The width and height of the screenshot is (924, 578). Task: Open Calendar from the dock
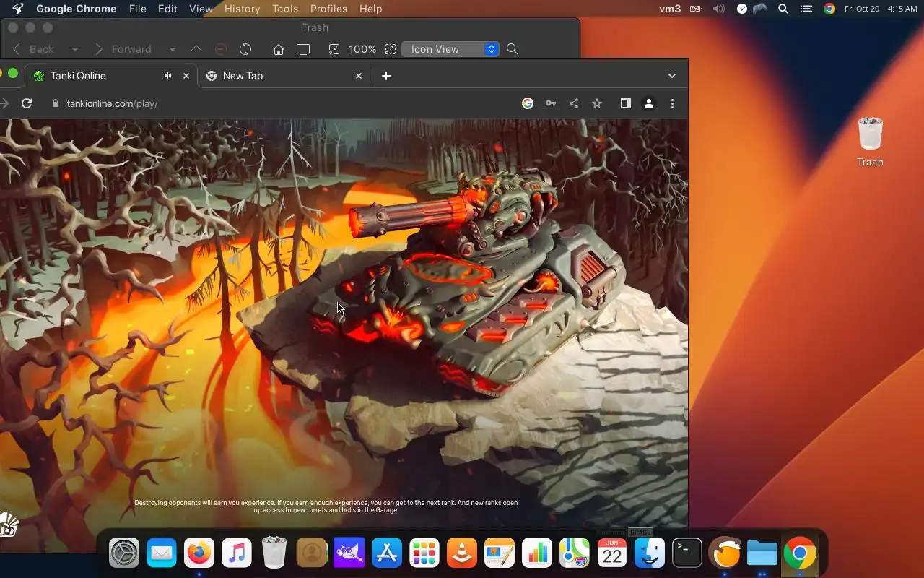click(612, 554)
